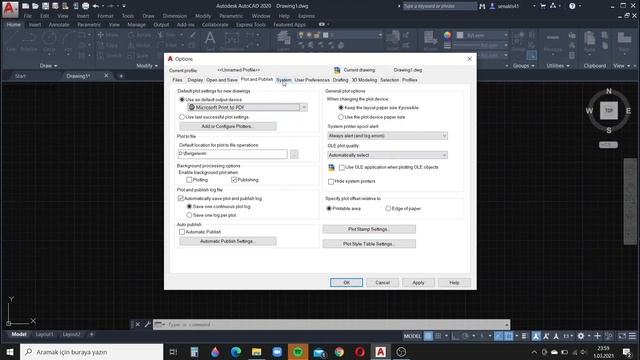Click the Undo arrow in quick access toolbar
The width and height of the screenshot is (640, 360).
click(96, 6)
